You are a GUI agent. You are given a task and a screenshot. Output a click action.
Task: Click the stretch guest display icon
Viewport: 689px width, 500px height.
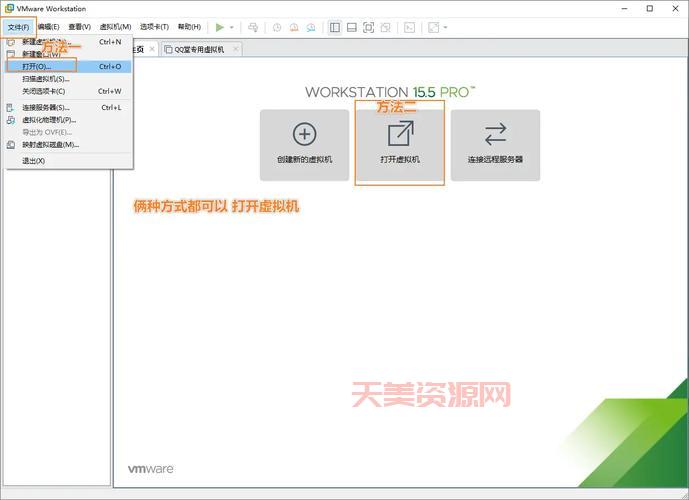433,28
